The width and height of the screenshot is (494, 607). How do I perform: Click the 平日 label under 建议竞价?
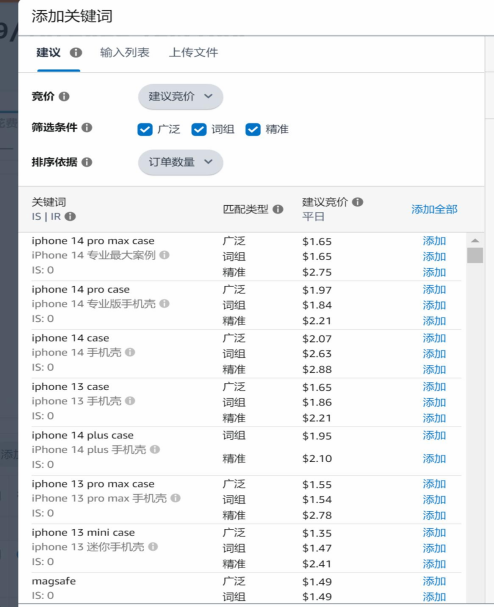click(x=313, y=216)
